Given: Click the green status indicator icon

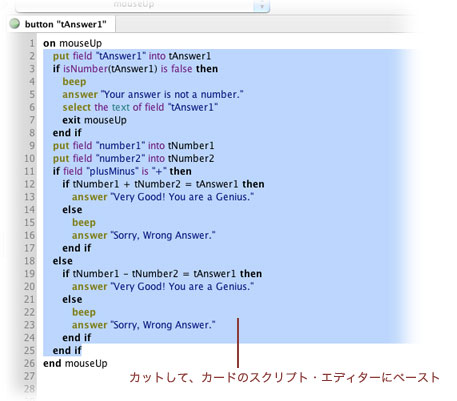Looking at the screenshot, I should click(15, 24).
